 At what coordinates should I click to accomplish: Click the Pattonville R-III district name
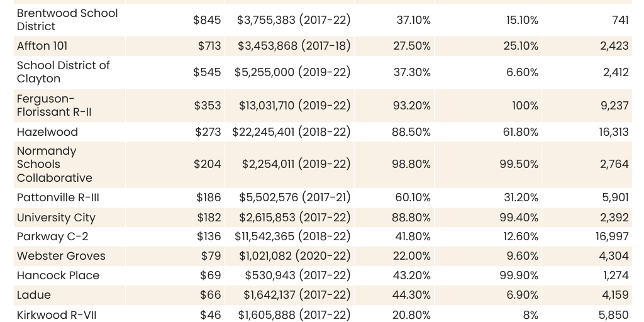(58, 197)
